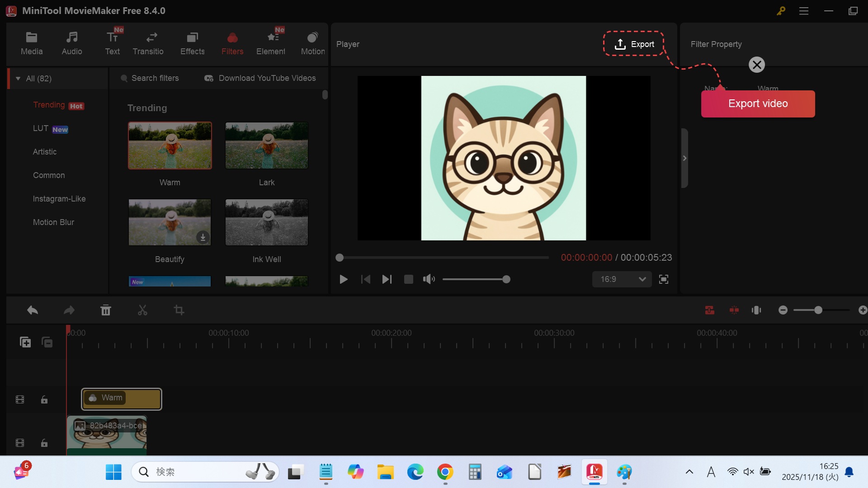Click the crop tool icon
Screen dimensions: 868x488
click(x=179, y=310)
